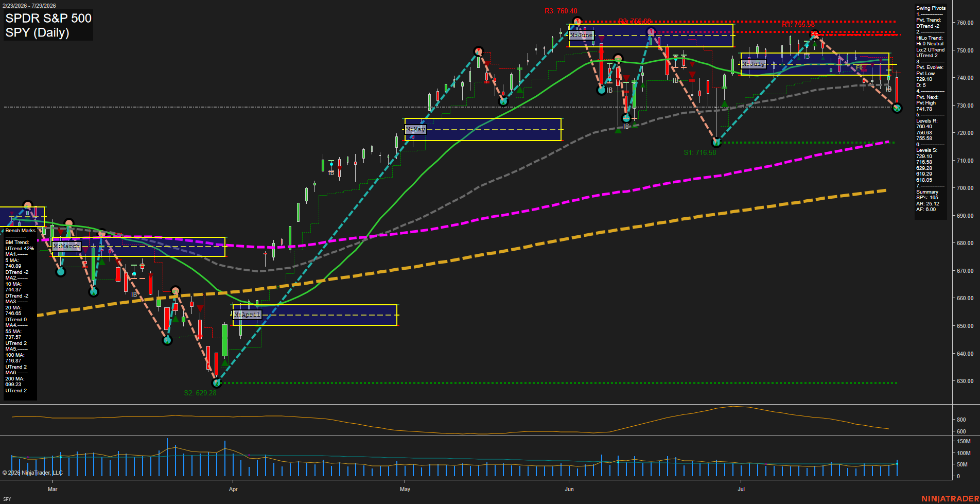Click the Jul x-axis month label
The image size is (980, 504).
point(741,489)
